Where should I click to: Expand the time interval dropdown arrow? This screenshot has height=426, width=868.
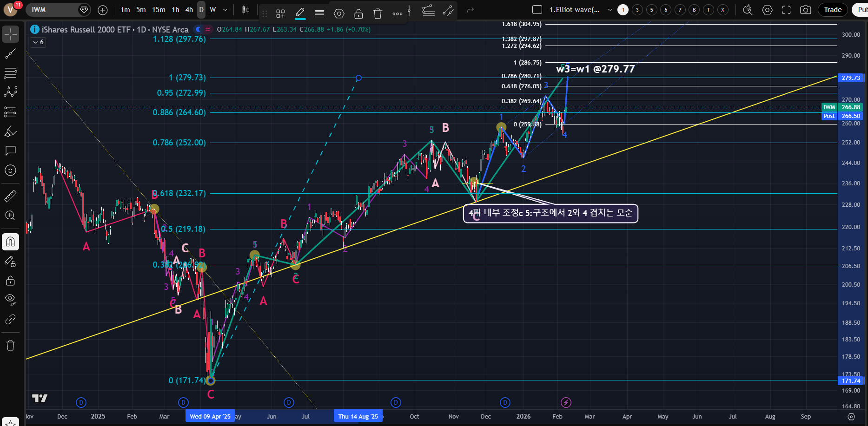coord(225,10)
